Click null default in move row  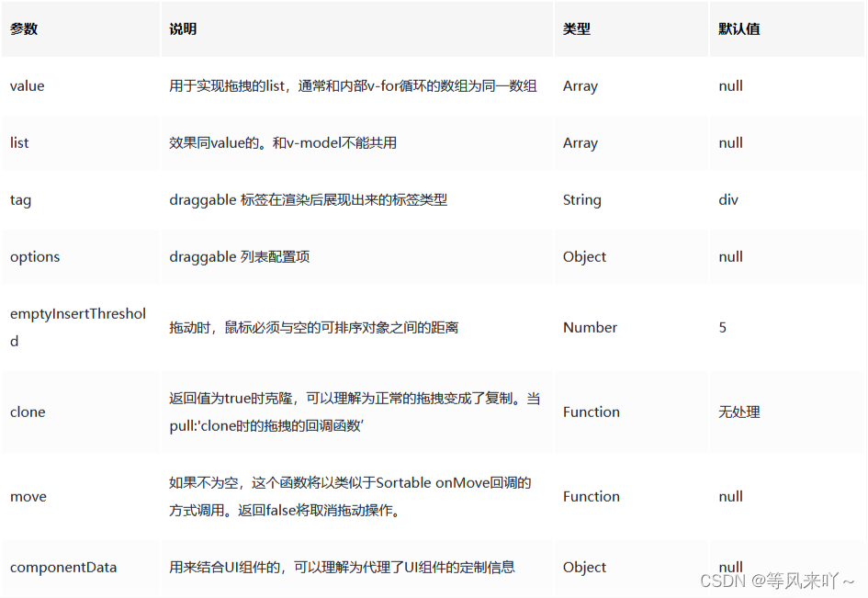pyautogui.click(x=731, y=497)
